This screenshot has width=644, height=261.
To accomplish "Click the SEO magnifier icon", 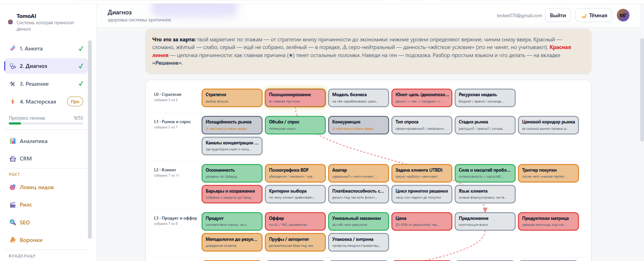I will [x=13, y=223].
